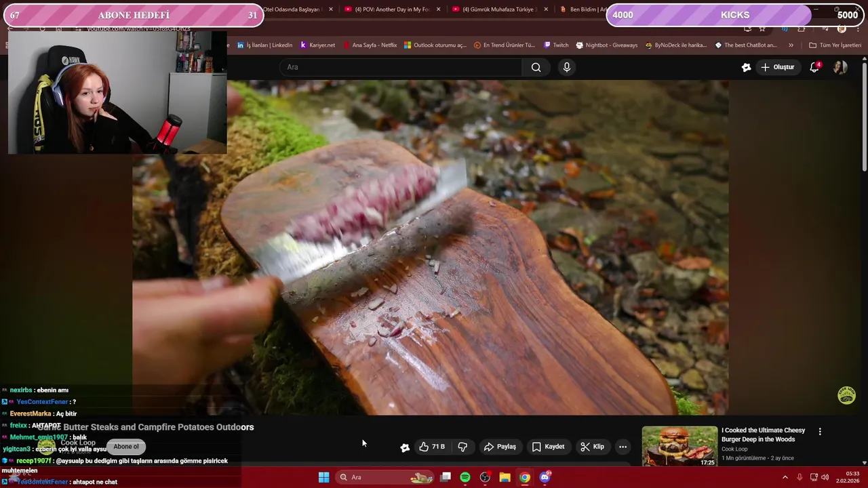
Task: Open Google Chrome from the taskbar
Action: point(525,477)
